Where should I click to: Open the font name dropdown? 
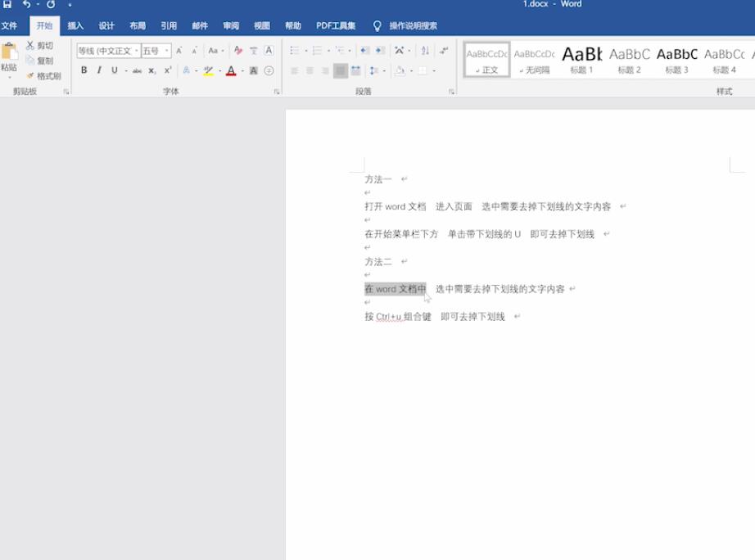tap(137, 51)
